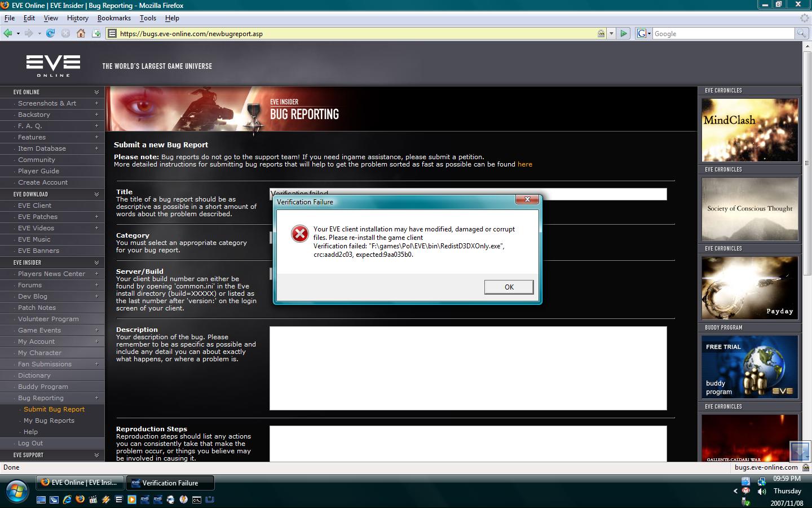Open the File menu
The height and width of the screenshot is (508, 812).
pos(10,18)
